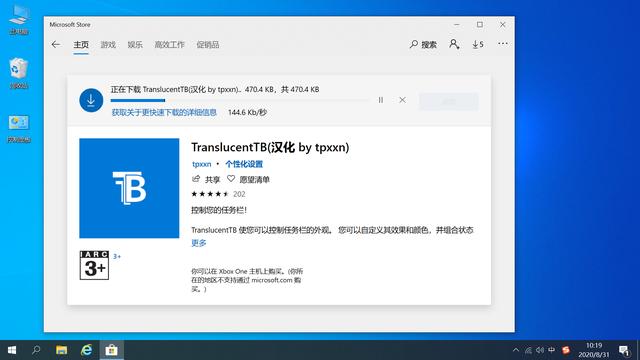640x360 pixels.
Task: Open File Explorer from taskbar
Action: (62, 350)
